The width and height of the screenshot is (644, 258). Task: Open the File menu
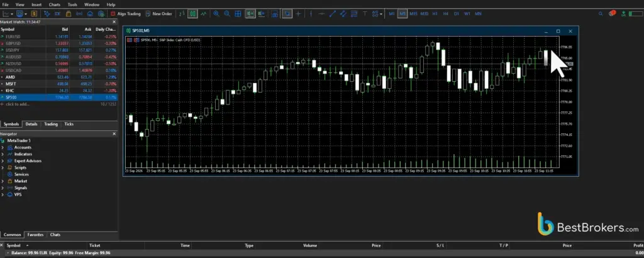pos(5,4)
